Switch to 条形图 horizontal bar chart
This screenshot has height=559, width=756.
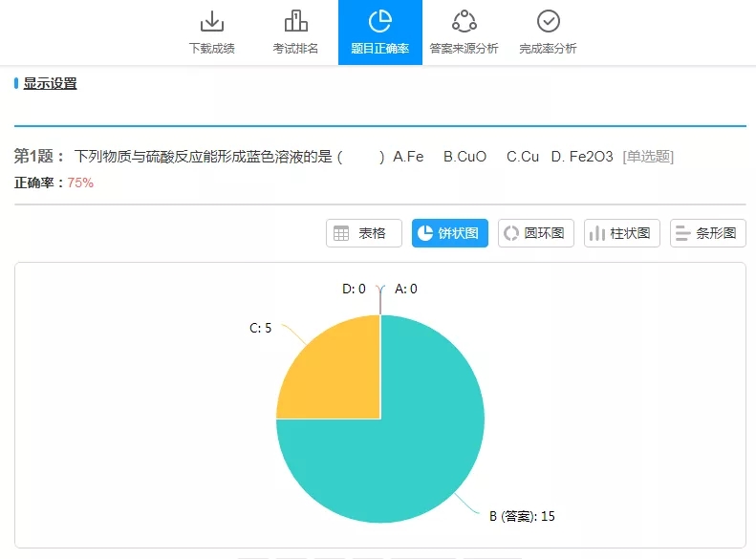click(x=708, y=233)
